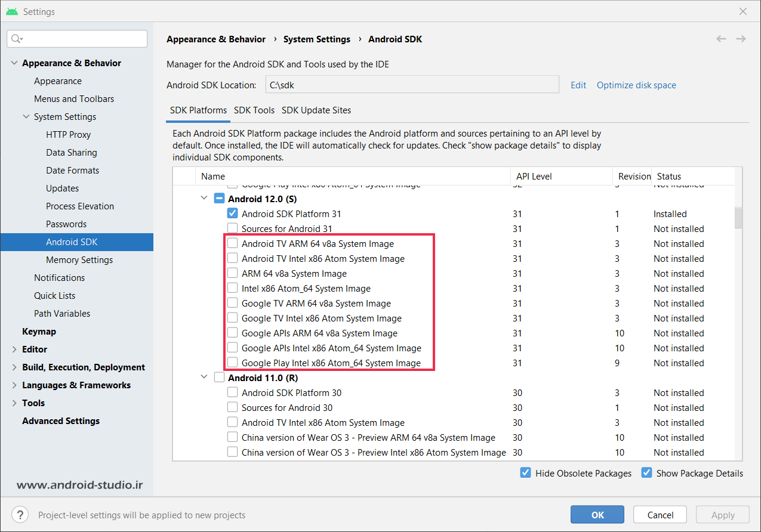Switch to SDK Platforms tab
761x532 pixels.
tap(198, 110)
